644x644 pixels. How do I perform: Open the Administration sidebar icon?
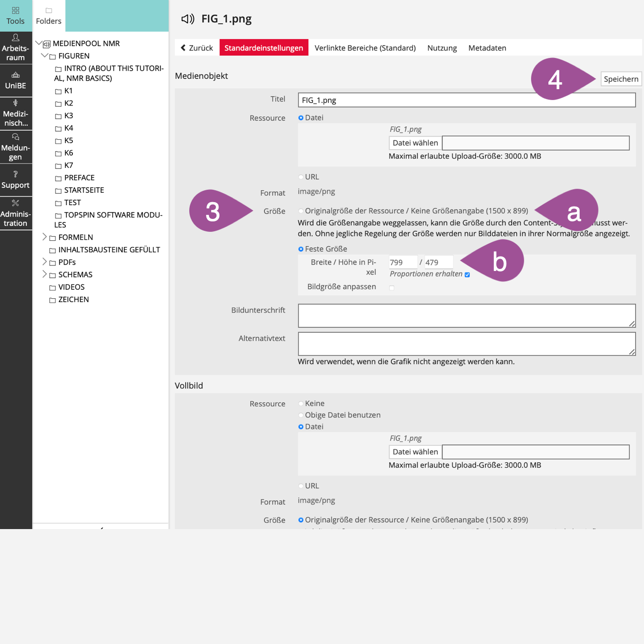[x=15, y=203]
